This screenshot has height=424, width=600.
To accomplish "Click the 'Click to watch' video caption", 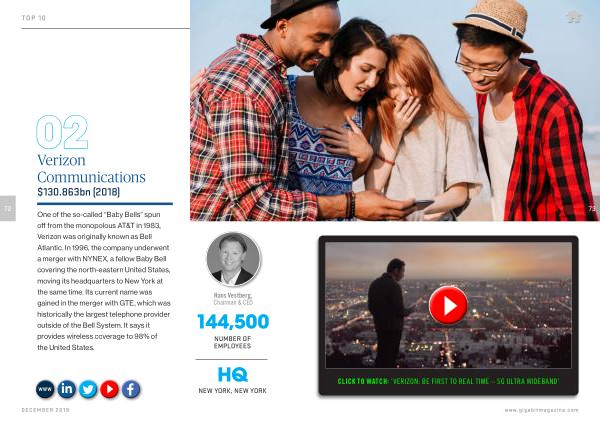I will 448,381.
